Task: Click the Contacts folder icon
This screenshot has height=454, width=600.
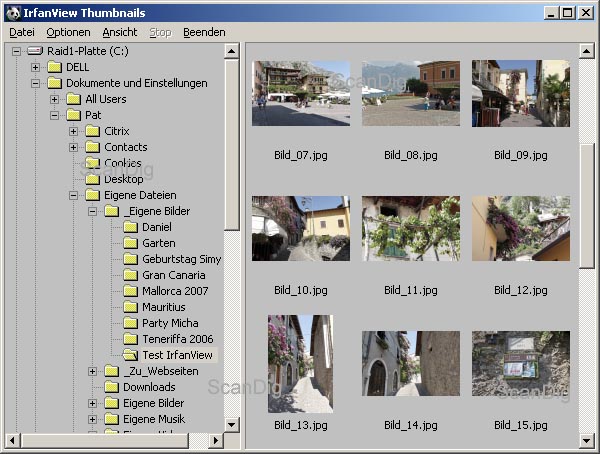Action: click(x=92, y=147)
